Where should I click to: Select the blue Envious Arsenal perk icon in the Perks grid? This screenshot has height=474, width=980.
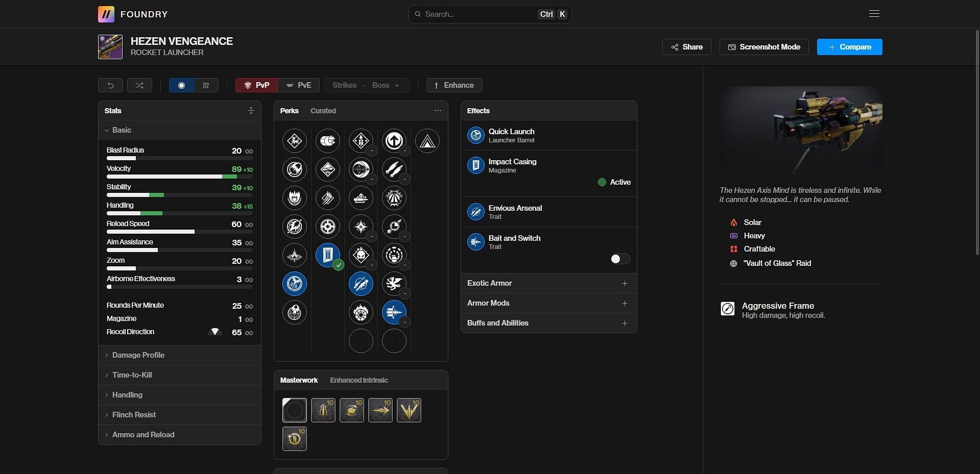coord(361,284)
